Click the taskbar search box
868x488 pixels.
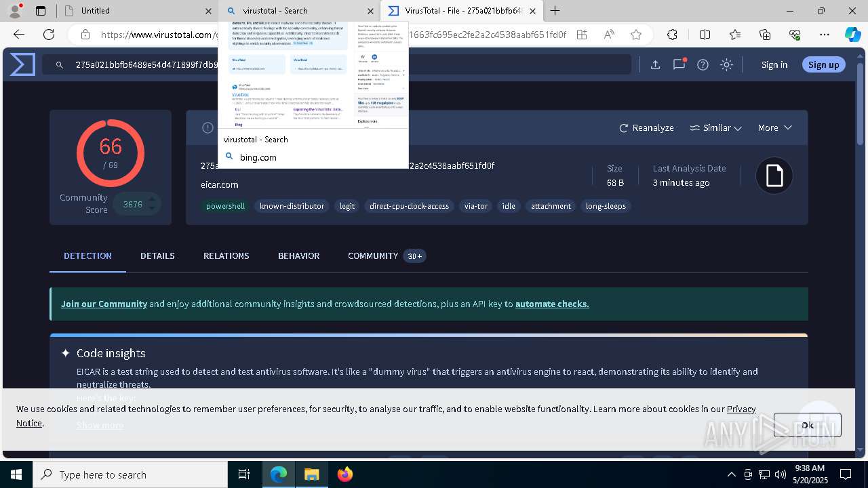click(x=130, y=474)
